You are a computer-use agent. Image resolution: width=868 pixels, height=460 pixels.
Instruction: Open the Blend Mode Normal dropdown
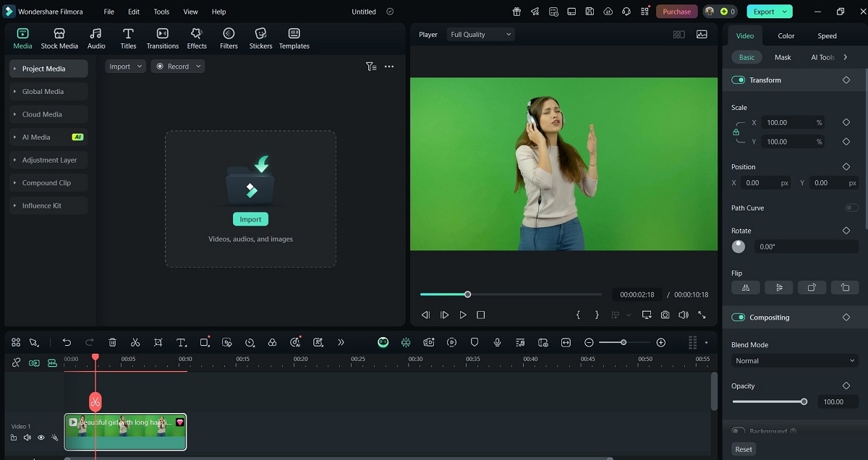coord(794,361)
